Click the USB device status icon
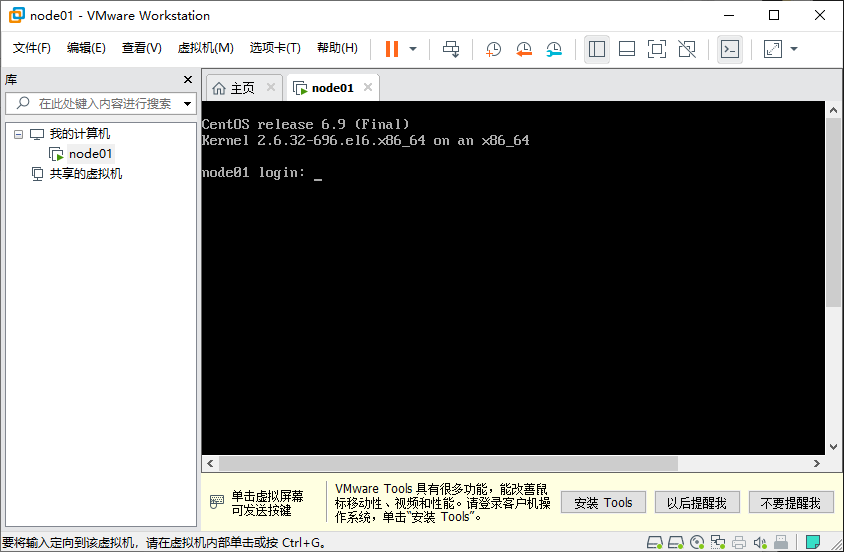 click(x=781, y=542)
